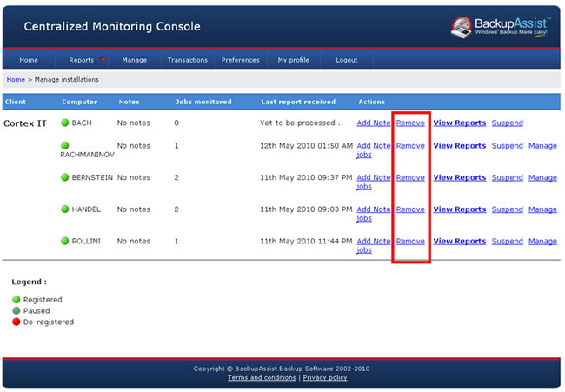The width and height of the screenshot is (565, 392).
Task: Open the Terms and conditions link
Action: (262, 377)
